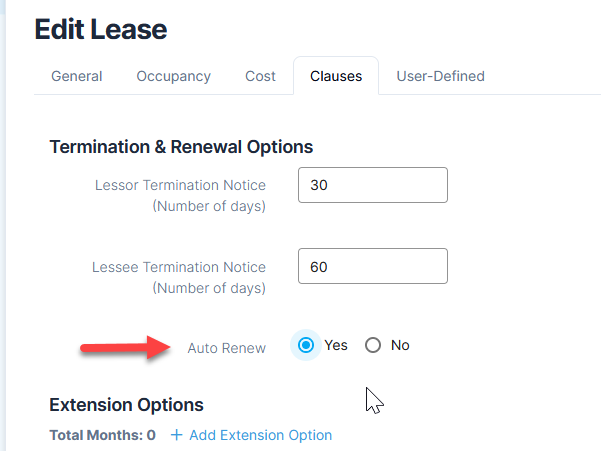Screen dimensions: 601x451
Task: Switch to the Occupancy tab
Action: pos(173,76)
